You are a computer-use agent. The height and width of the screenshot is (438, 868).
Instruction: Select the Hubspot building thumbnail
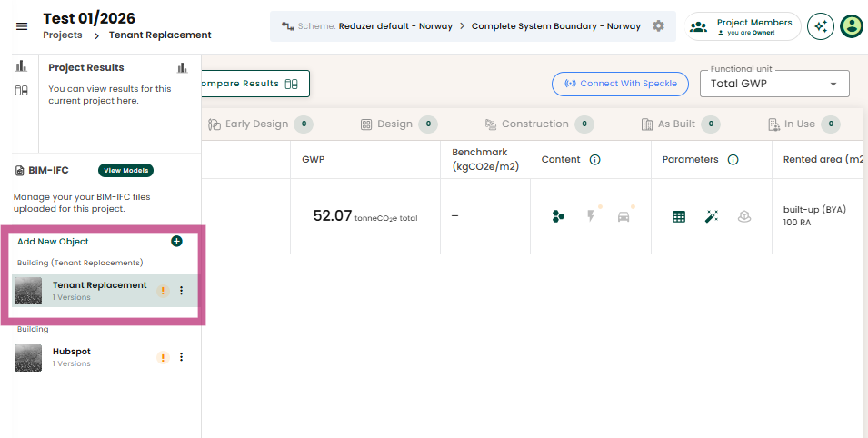pyautogui.click(x=28, y=357)
